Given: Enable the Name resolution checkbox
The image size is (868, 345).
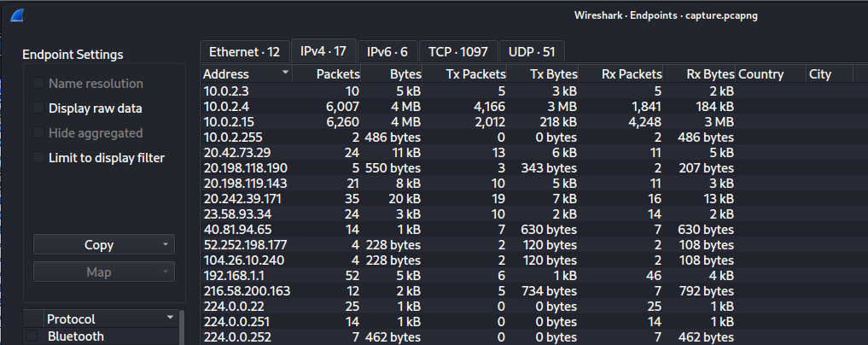Looking at the screenshot, I should pyautogui.click(x=38, y=83).
